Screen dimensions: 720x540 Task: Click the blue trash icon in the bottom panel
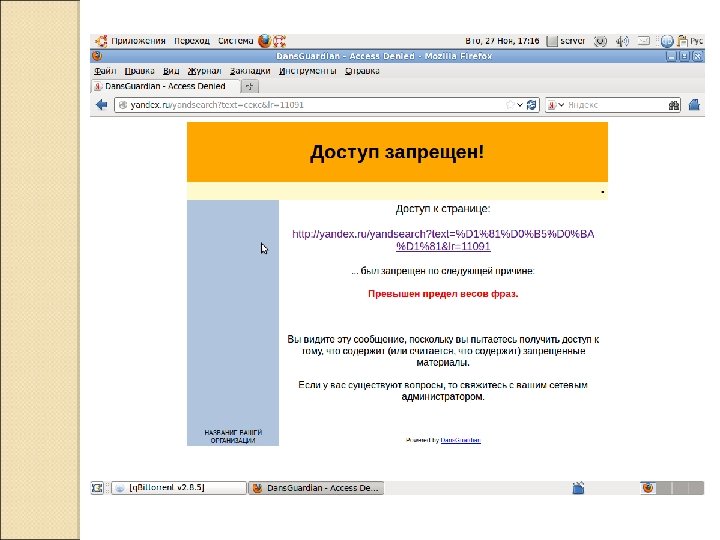coord(578,488)
